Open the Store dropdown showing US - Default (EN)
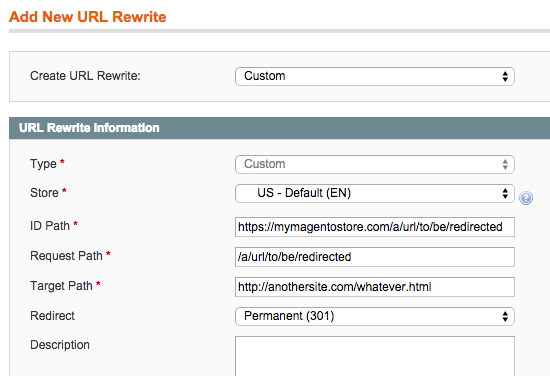This screenshot has height=376, width=550. (x=375, y=193)
